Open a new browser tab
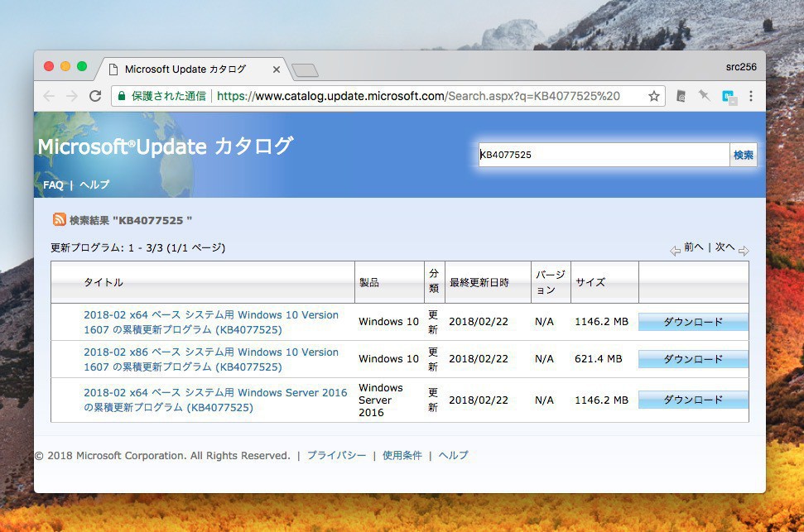 click(305, 70)
